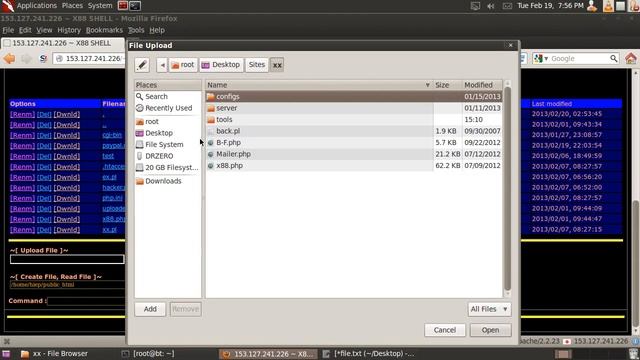The height and width of the screenshot is (360, 640).
Task: Click the volume icon in top panel
Action: coord(491,6)
